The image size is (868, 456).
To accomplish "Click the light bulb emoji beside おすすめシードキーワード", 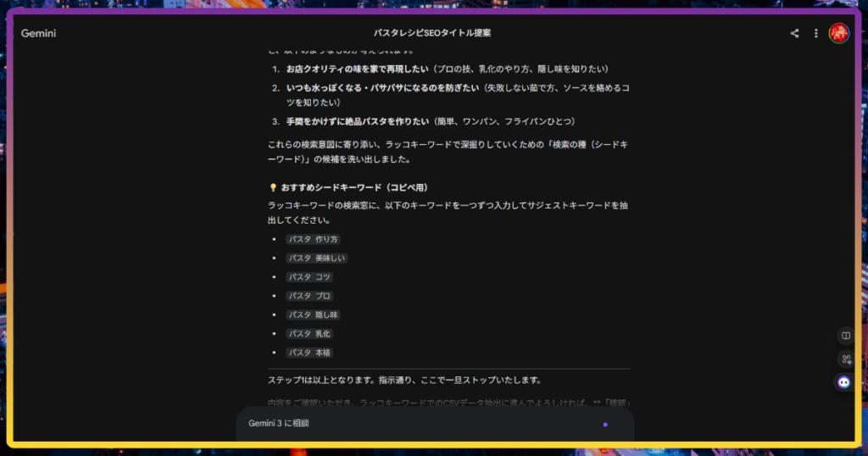I will (272, 187).
